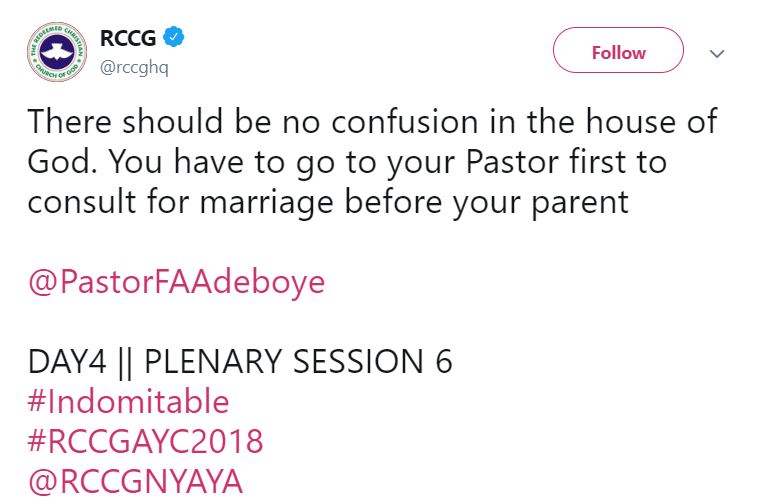Viewport: 758px width, 504px height.
Task: Visit the @rccghq handle
Action: (x=132, y=65)
